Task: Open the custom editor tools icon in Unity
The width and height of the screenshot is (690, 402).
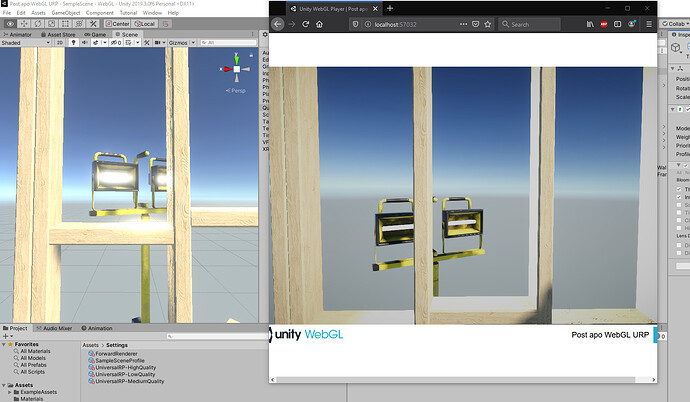Action: [93, 24]
